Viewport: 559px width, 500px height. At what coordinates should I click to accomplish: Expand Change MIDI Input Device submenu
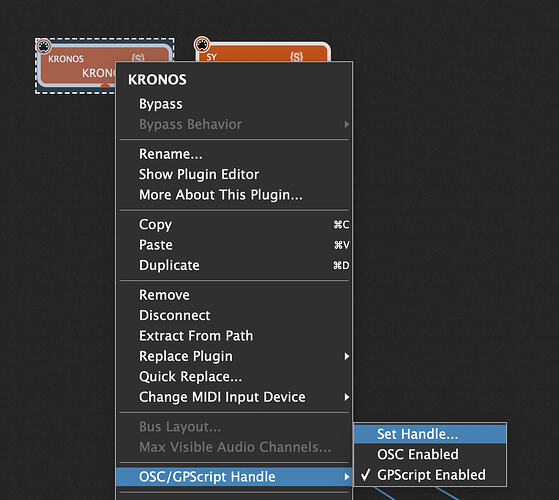click(234, 397)
